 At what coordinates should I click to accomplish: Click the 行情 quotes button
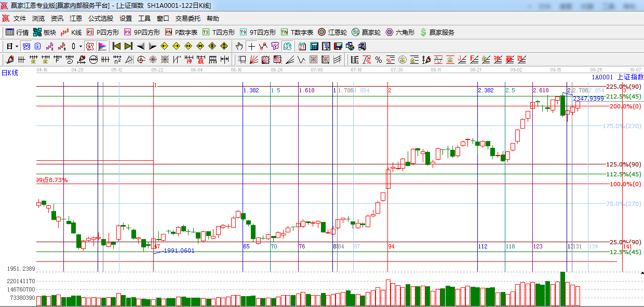click(x=17, y=32)
